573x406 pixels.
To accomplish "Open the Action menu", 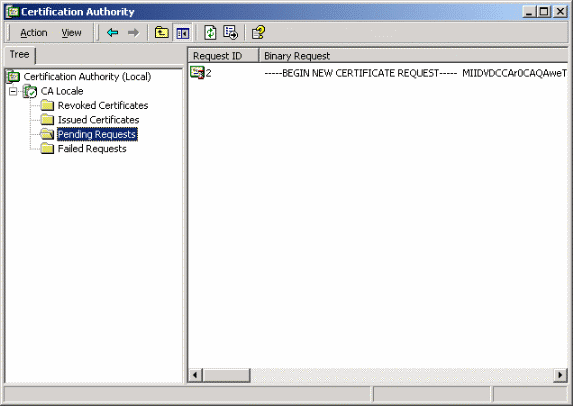I will pos(34,33).
